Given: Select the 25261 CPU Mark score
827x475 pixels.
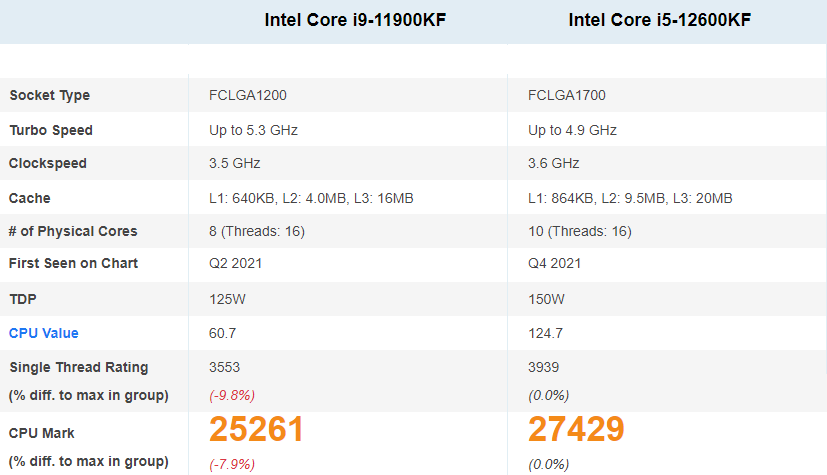Looking at the screenshot, I should (256, 429).
